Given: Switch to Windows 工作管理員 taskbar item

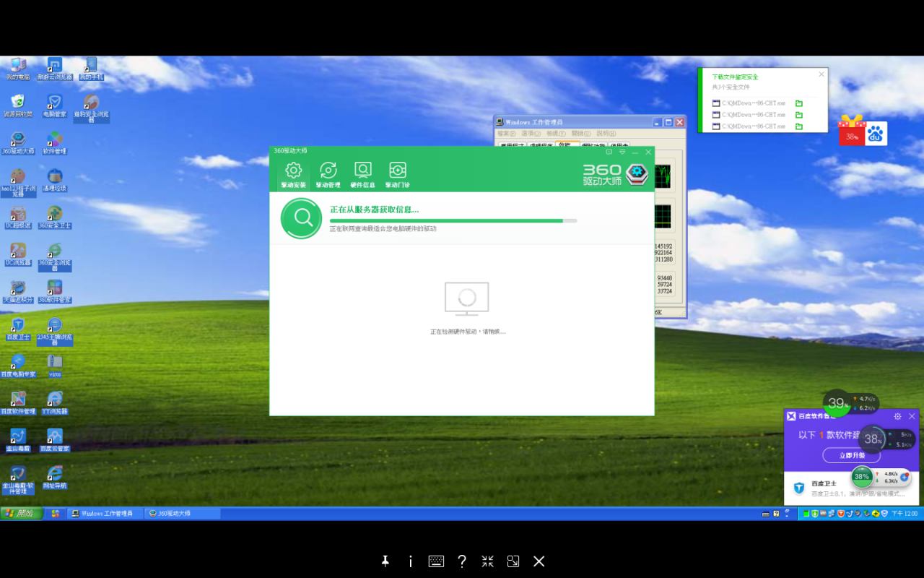Looking at the screenshot, I should coord(106,513).
